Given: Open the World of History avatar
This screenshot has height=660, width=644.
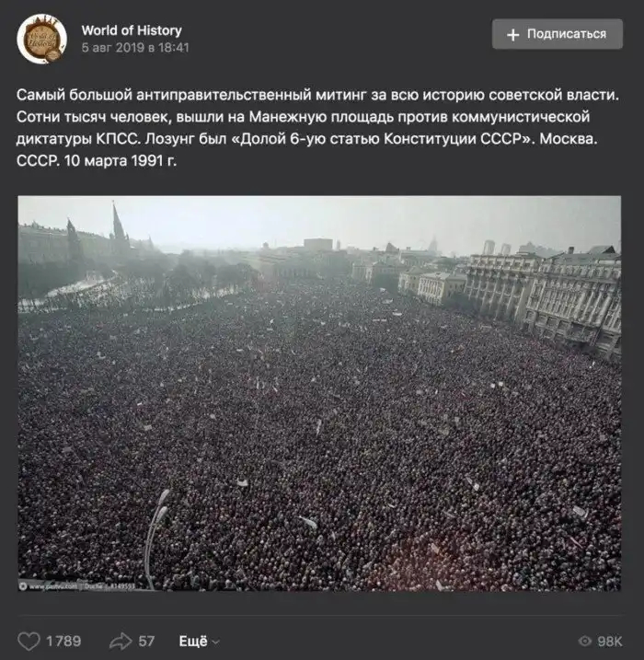Looking at the screenshot, I should pos(41,39).
